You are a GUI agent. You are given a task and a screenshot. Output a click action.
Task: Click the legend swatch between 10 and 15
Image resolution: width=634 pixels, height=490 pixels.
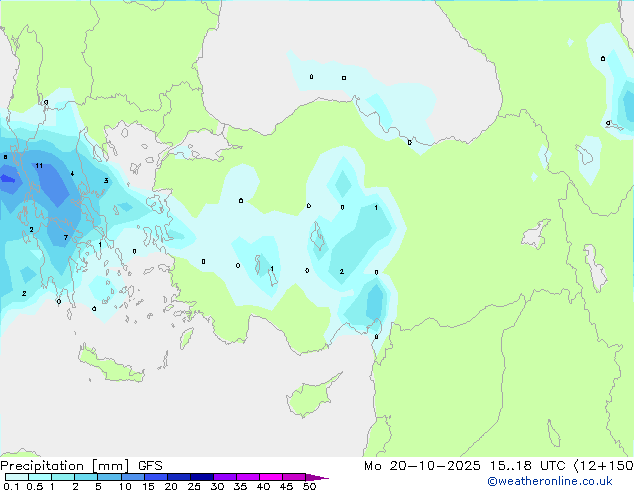(132, 477)
